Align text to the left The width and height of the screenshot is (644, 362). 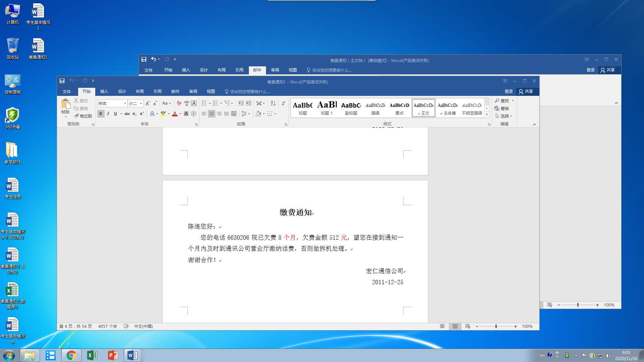[x=204, y=114]
